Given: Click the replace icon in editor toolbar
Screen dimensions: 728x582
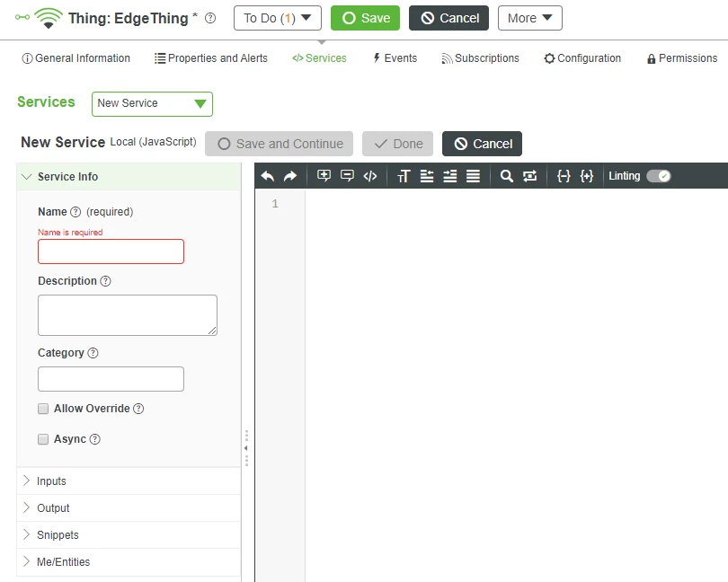Looking at the screenshot, I should point(529,176).
